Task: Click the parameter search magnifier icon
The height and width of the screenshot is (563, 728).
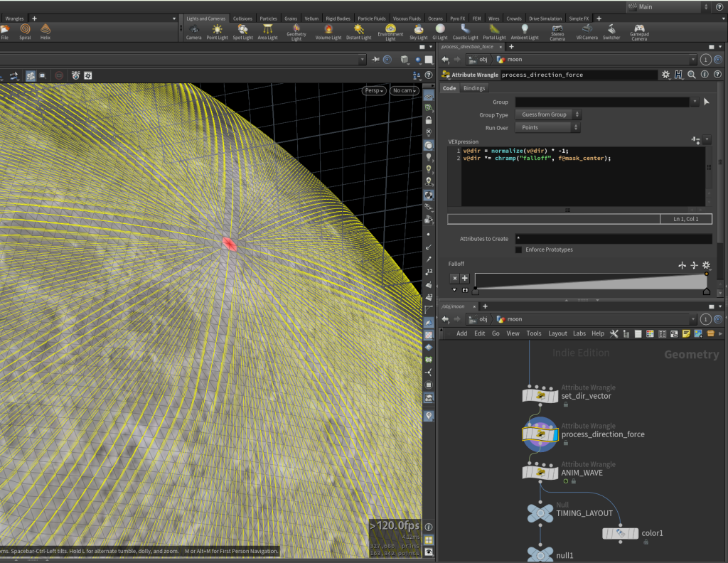Action: [x=692, y=74]
